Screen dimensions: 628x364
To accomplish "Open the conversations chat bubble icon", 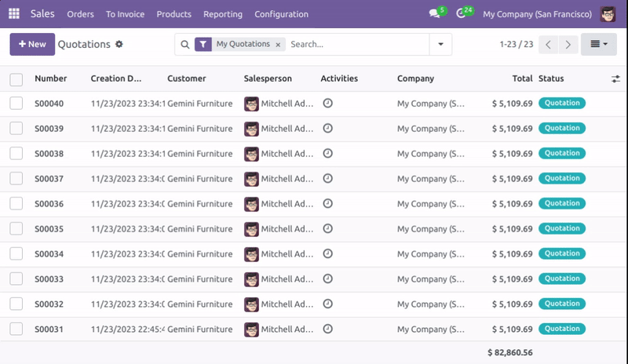I will click(x=435, y=14).
